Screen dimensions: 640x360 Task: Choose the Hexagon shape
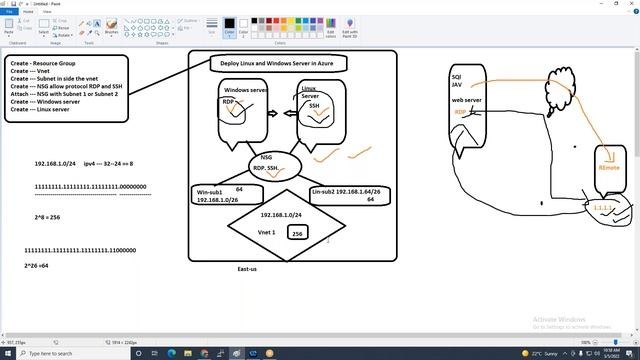147,28
